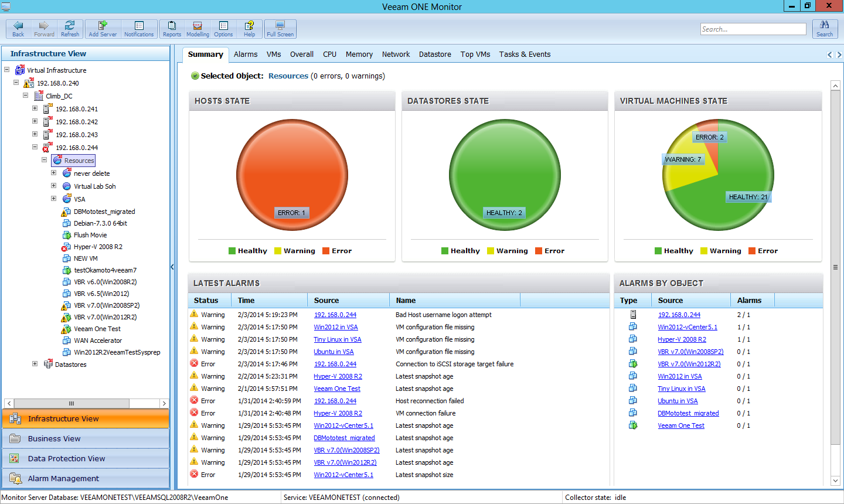This screenshot has height=504, width=844.
Task: Select WAN Accelerator in the tree
Action: tap(98, 340)
